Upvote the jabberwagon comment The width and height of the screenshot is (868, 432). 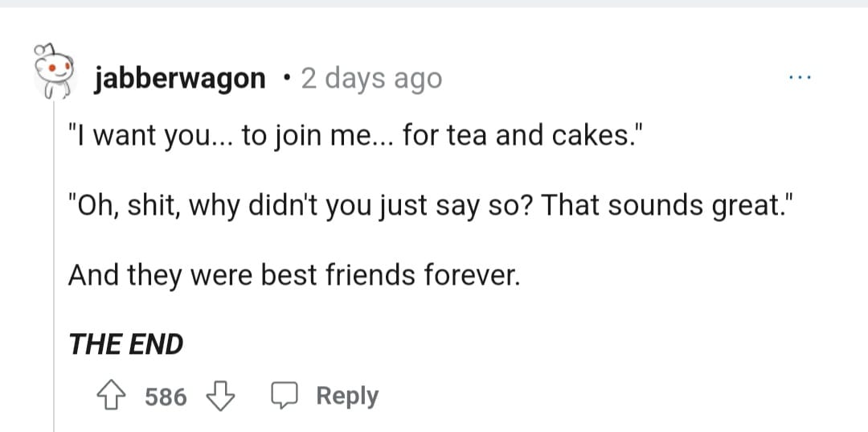111,397
